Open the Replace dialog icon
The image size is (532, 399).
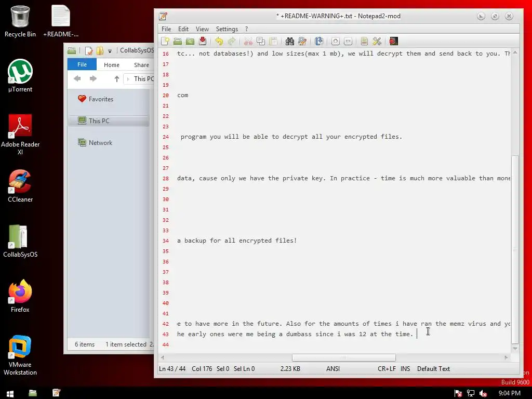[x=302, y=42]
